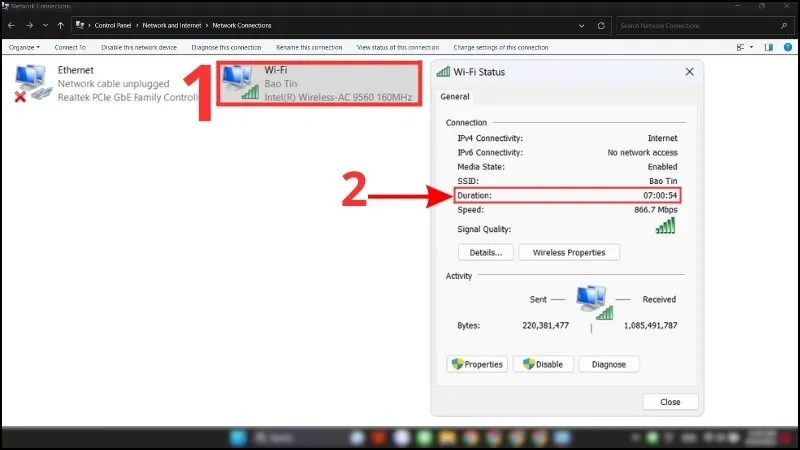Click Change settings of this connection
The height and width of the screenshot is (450, 800).
tap(501, 47)
